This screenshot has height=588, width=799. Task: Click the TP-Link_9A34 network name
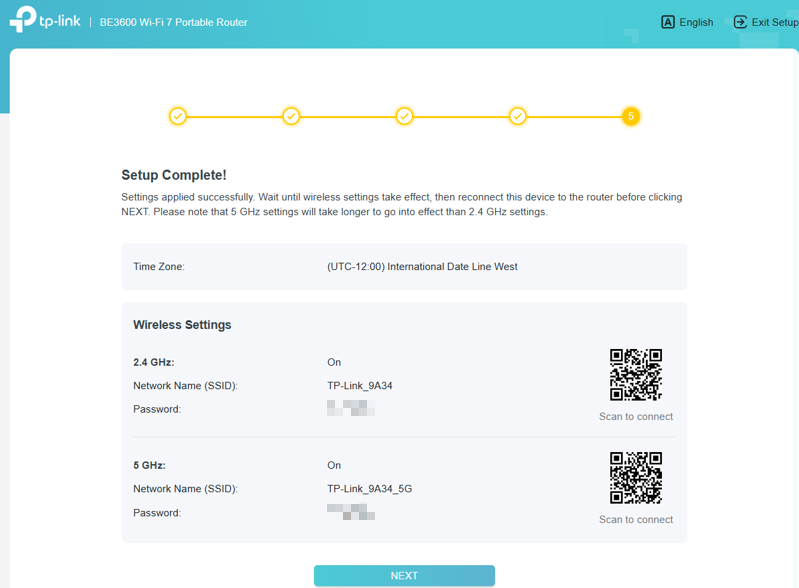click(x=360, y=386)
